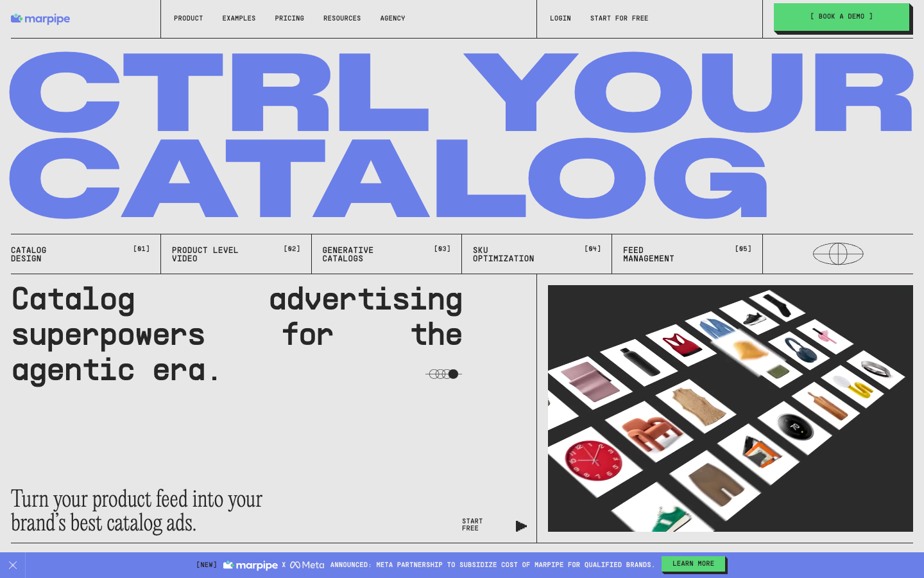Click the globe icon beside Feed Management

pyautogui.click(x=838, y=254)
